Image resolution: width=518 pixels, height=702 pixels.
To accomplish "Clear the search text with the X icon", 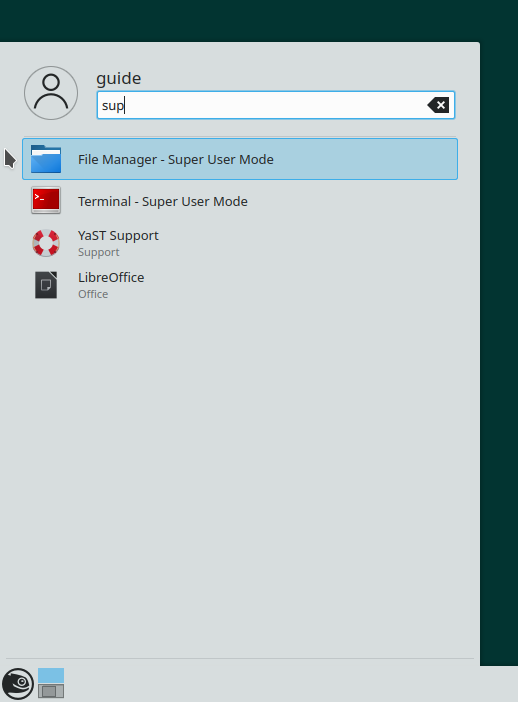I will pyautogui.click(x=438, y=105).
